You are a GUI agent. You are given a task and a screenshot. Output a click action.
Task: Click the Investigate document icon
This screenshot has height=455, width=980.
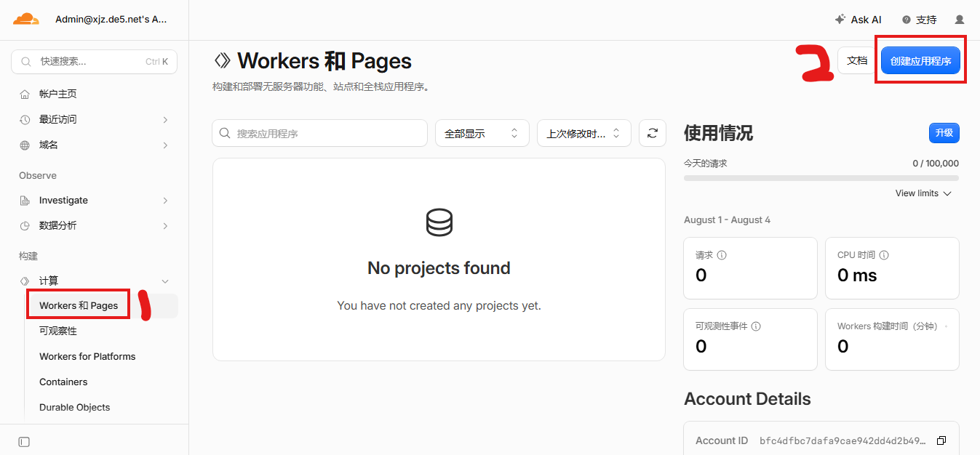click(x=25, y=200)
